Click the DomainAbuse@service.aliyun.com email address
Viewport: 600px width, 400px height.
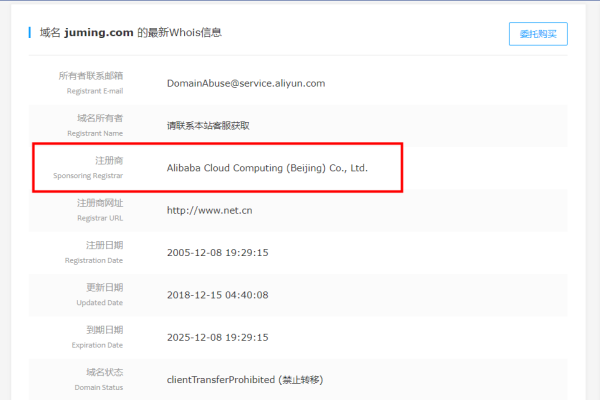click(246, 83)
